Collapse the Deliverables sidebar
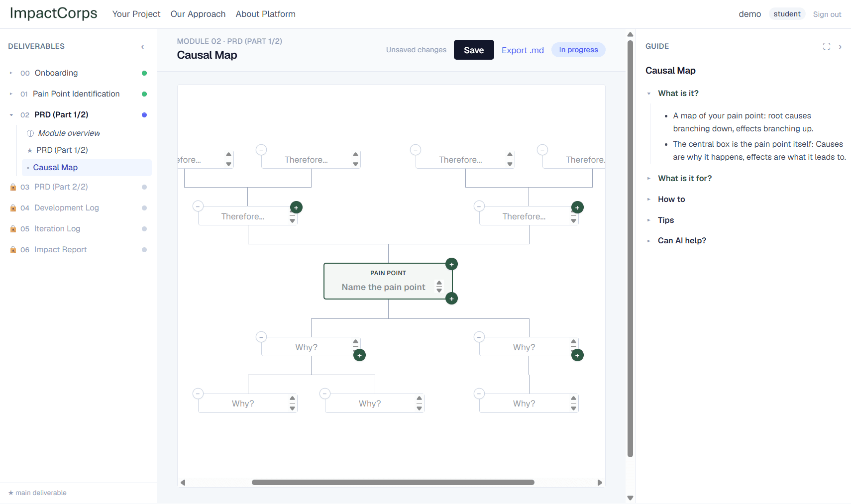 [143, 47]
